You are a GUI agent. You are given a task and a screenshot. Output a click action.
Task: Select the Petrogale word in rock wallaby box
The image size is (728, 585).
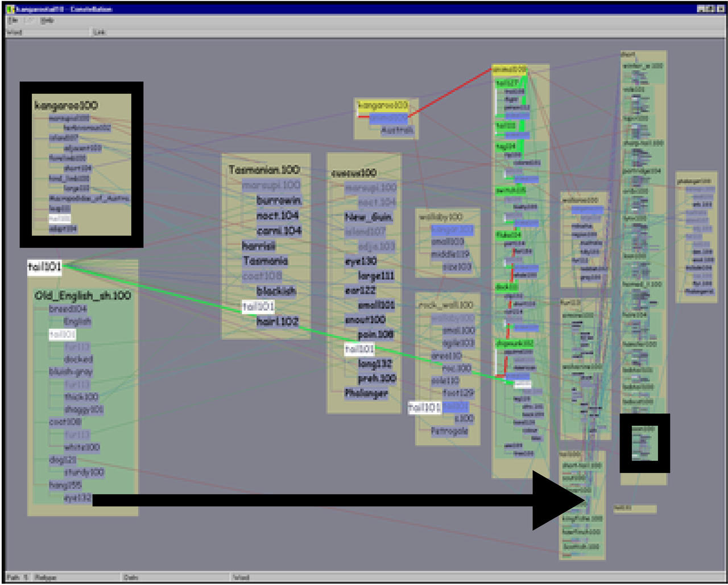pyautogui.click(x=449, y=431)
